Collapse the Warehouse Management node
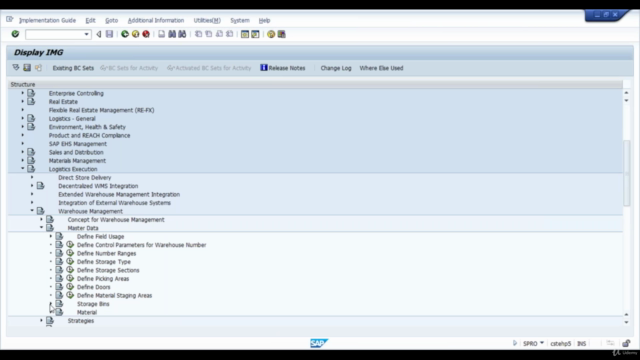The height and width of the screenshot is (360, 640). coord(32,211)
